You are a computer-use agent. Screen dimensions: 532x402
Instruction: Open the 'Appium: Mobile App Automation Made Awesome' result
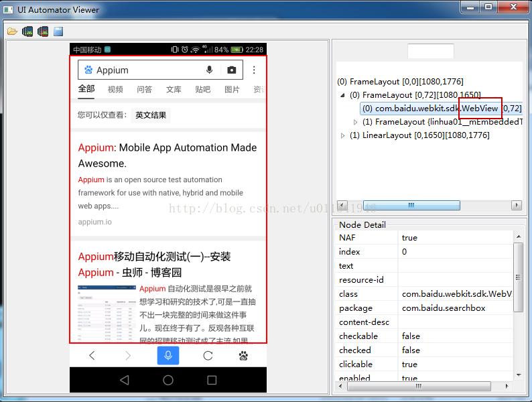point(168,155)
